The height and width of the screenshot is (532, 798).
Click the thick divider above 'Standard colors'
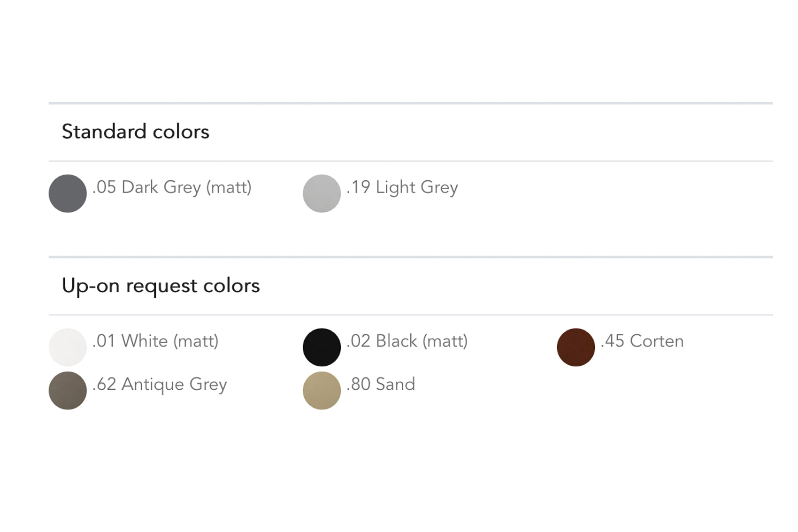(x=410, y=103)
